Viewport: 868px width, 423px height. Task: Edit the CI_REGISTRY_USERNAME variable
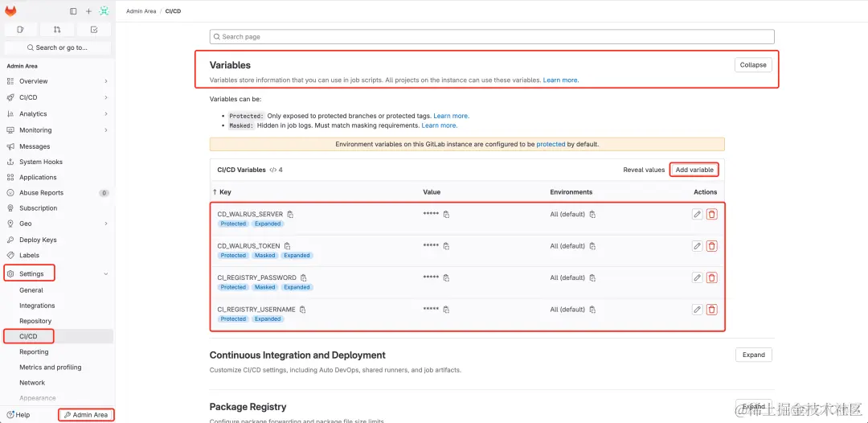[698, 310]
